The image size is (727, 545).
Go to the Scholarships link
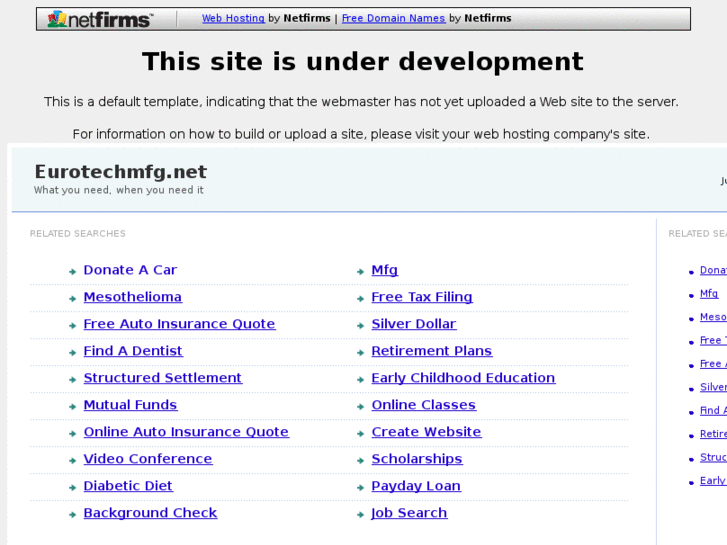[x=417, y=458]
